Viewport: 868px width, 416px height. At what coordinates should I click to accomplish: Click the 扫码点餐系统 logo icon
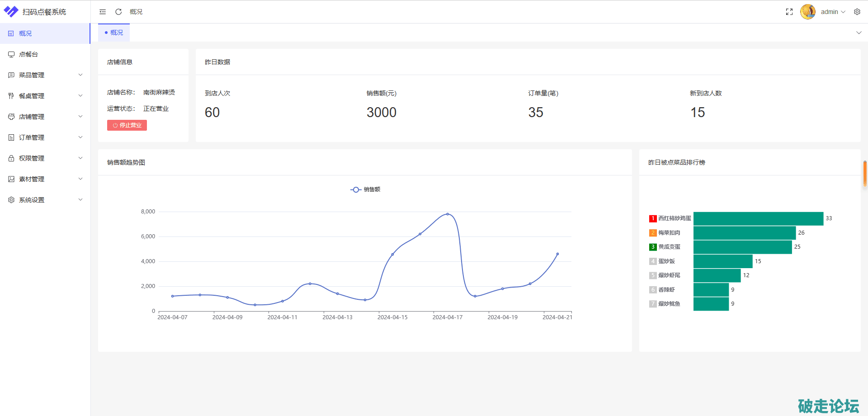pos(11,12)
